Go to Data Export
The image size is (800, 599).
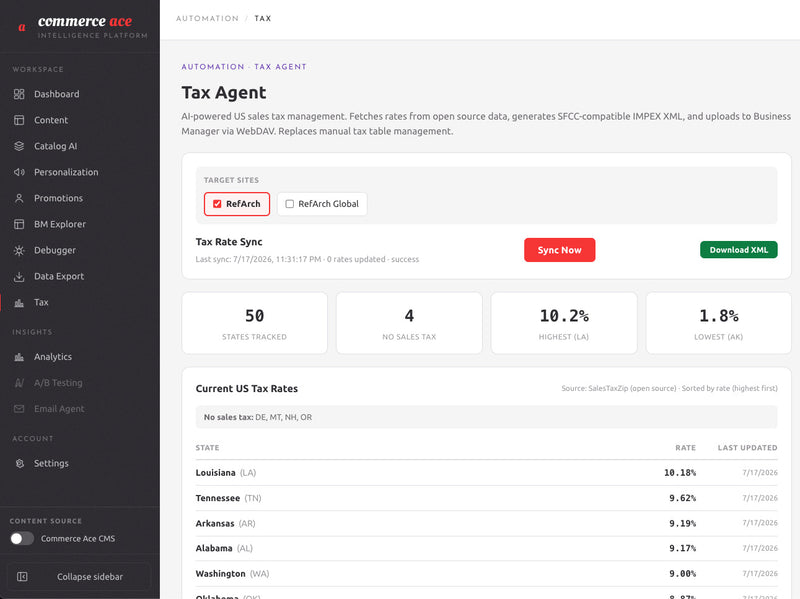pos(80,276)
